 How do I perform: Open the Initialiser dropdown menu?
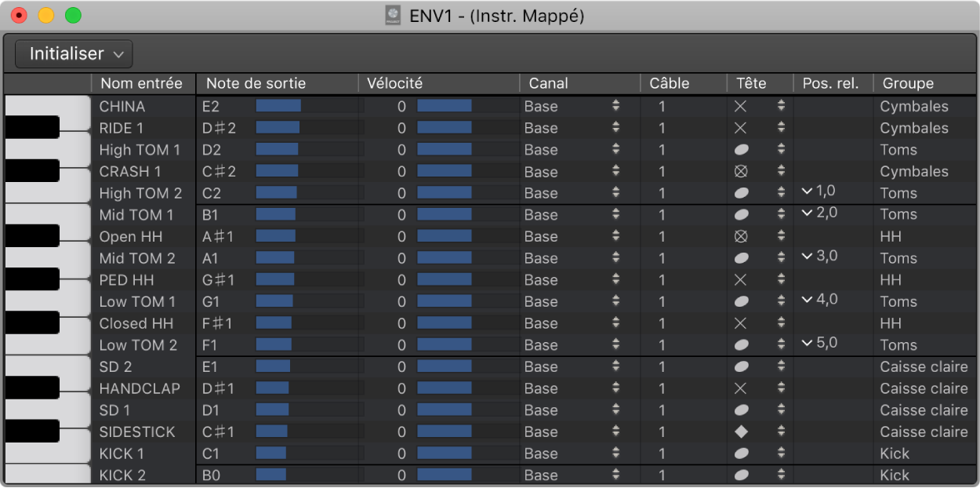74,54
